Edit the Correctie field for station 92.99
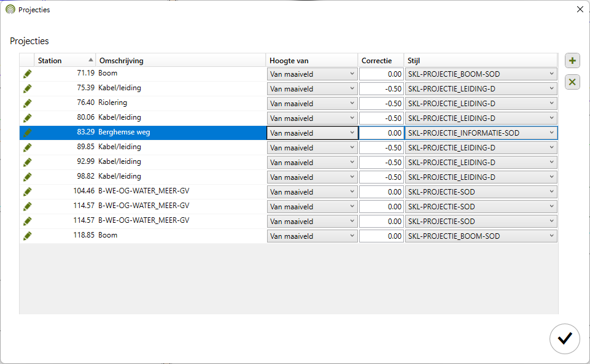 381,163
